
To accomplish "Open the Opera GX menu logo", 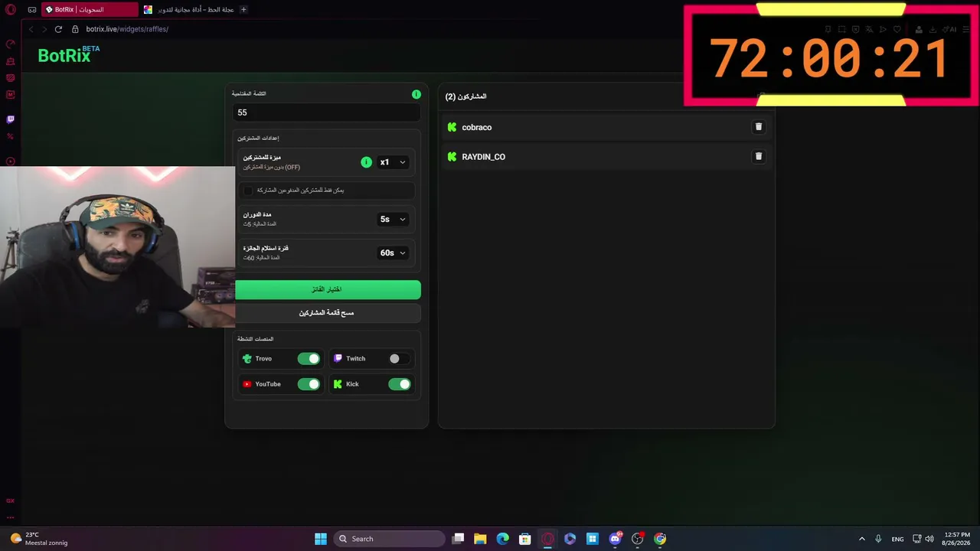I will (x=11, y=10).
